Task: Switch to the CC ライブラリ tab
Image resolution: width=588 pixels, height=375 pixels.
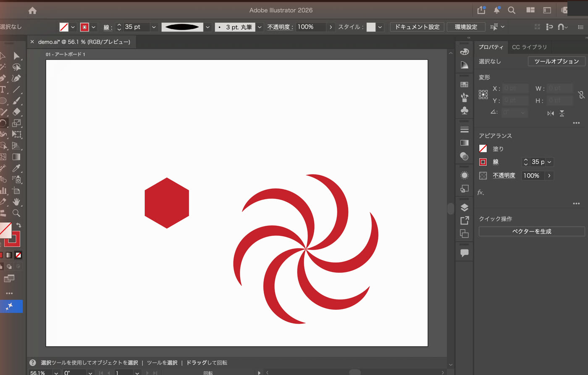Action: click(x=529, y=47)
